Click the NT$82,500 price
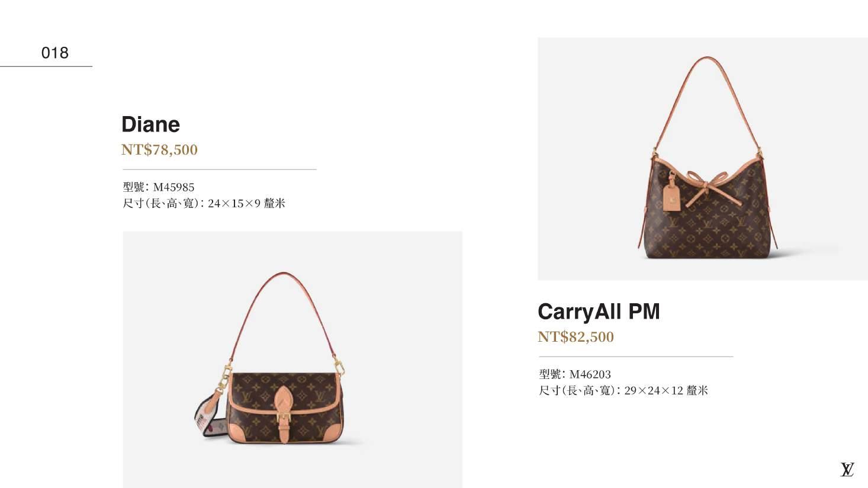The height and width of the screenshot is (488, 868). [x=576, y=337]
